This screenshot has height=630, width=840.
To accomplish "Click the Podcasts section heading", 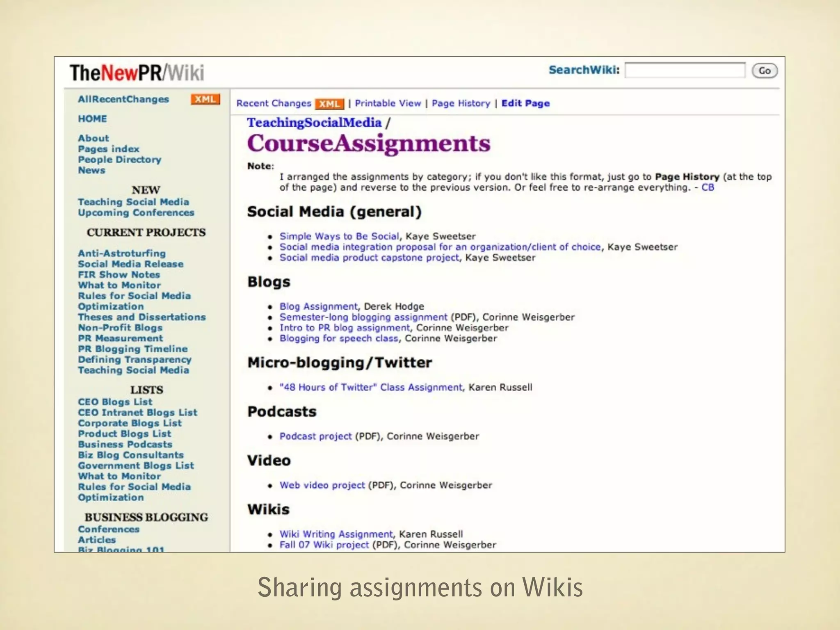I will (282, 412).
